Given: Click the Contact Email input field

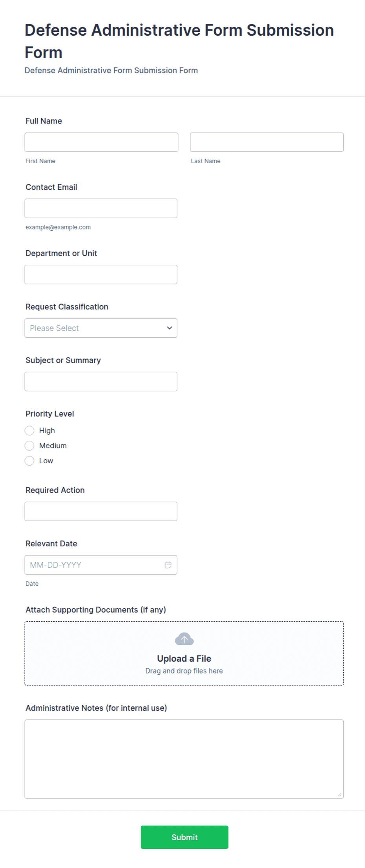Looking at the screenshot, I should point(101,208).
